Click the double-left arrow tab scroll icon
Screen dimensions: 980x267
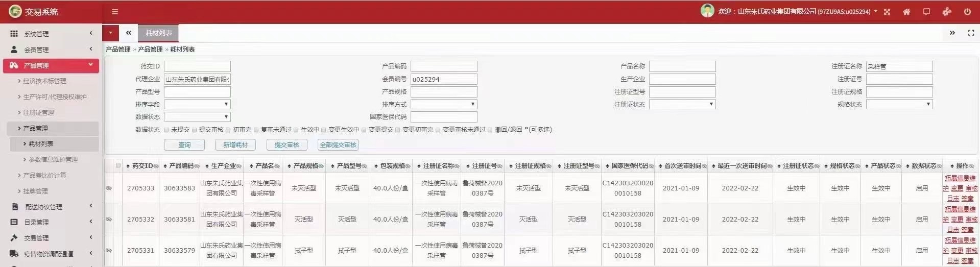(129, 33)
